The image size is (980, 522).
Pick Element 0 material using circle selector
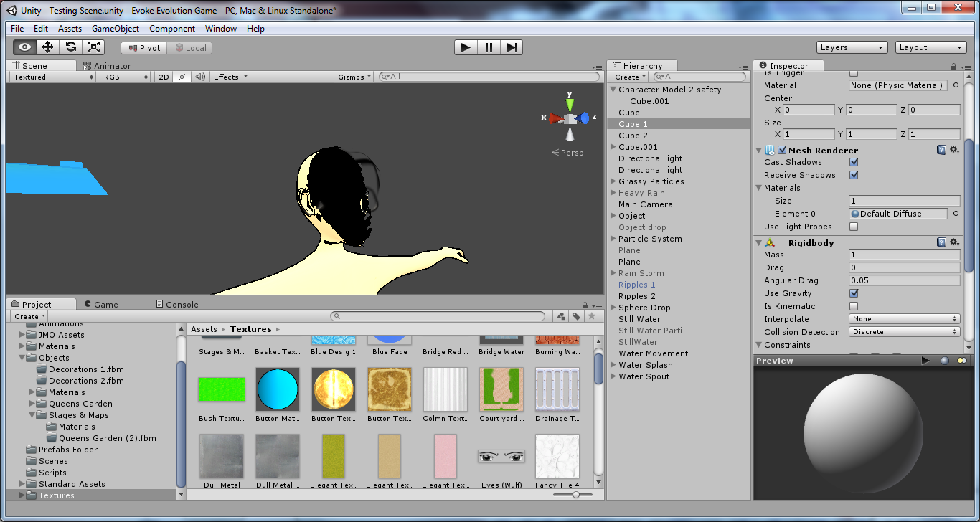pyautogui.click(x=956, y=214)
